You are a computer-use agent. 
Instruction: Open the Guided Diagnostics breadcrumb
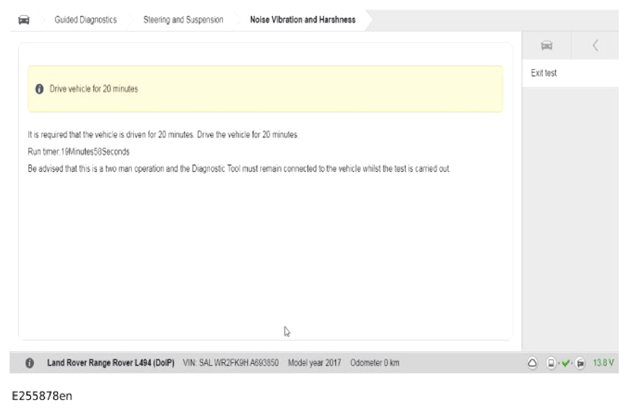pyautogui.click(x=85, y=20)
